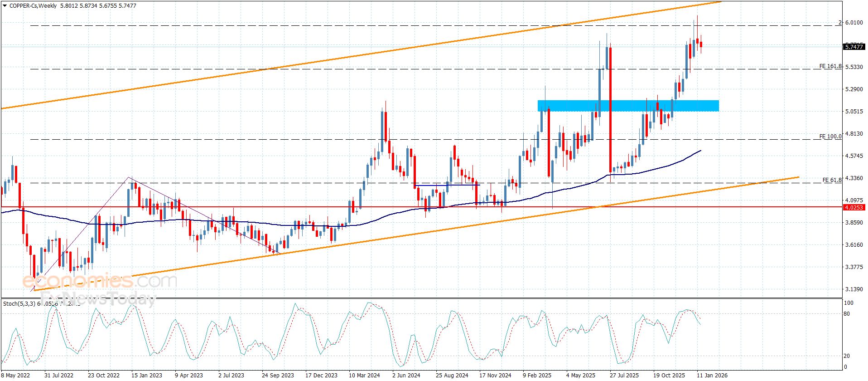Viewport: 868px width, 381px height.
Task: Click the current price tag 5.7477
Action: pos(854,47)
